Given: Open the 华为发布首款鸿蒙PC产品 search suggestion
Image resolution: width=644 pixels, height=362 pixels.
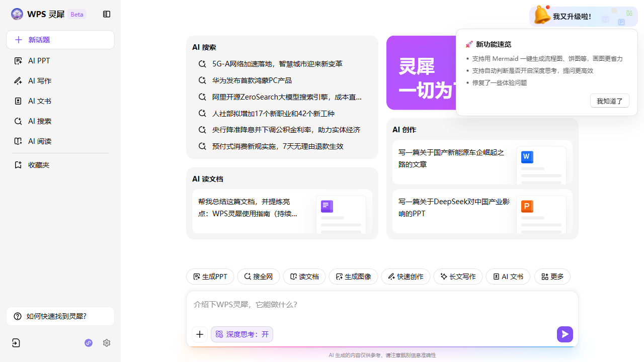Looking at the screenshot, I should tap(252, 80).
